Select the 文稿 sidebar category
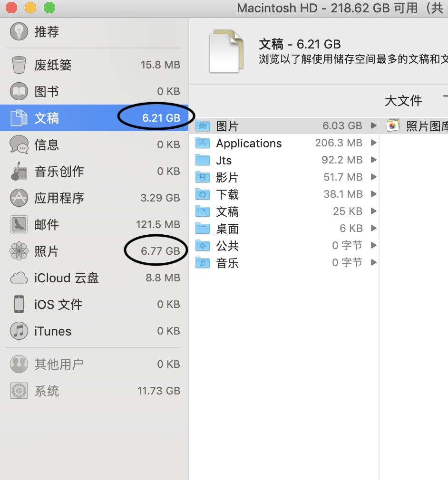This screenshot has height=480, width=448. 47,118
